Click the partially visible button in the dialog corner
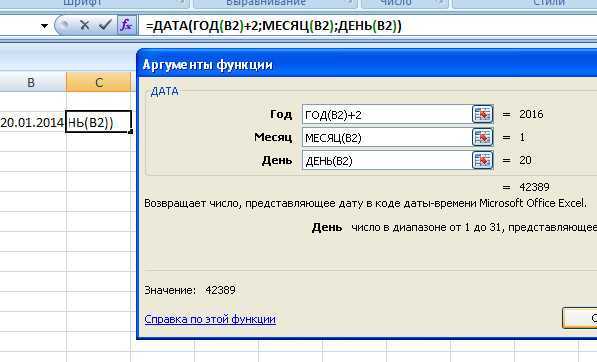597x362 pixels. (580, 318)
